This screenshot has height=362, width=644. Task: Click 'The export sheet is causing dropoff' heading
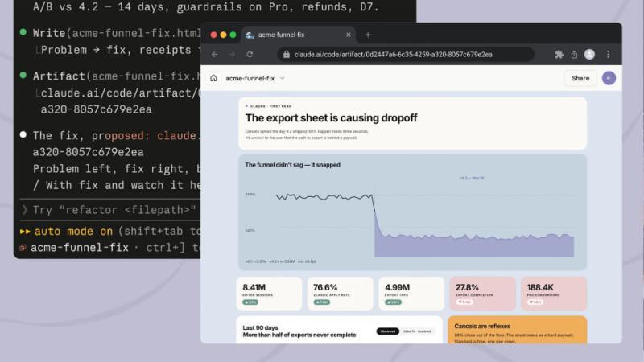(331, 117)
